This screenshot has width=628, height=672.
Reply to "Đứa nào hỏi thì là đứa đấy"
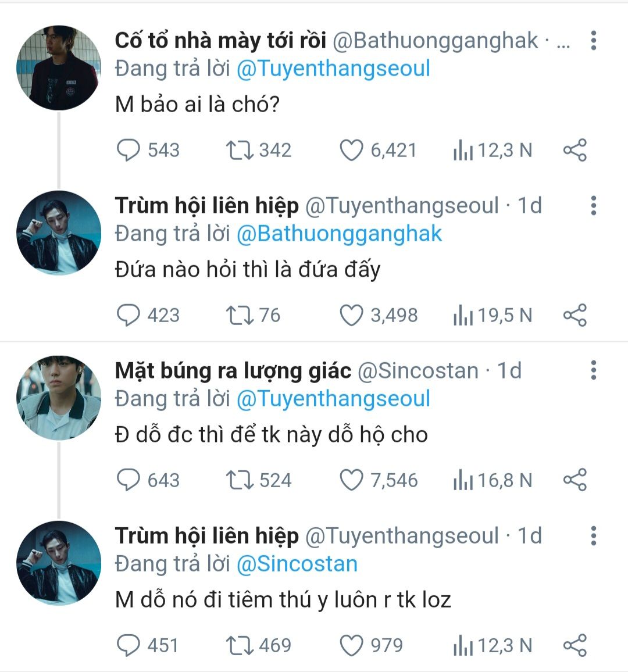tap(129, 315)
